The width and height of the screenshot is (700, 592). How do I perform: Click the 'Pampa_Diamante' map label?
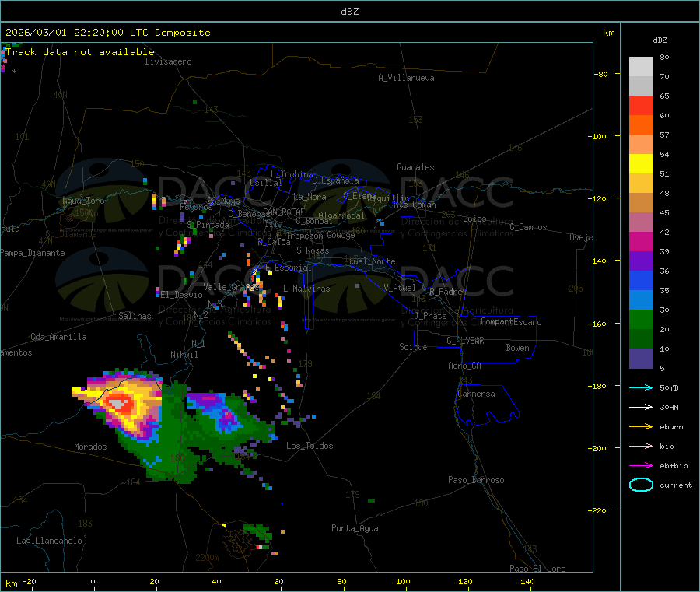pos(33,253)
